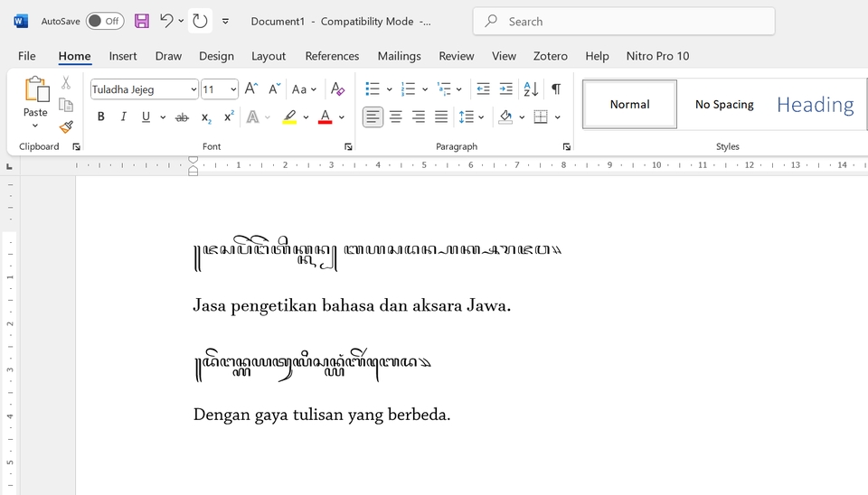This screenshot has width=868, height=495.
Task: Show paragraph marks with pilcrow icon
Action: click(556, 89)
